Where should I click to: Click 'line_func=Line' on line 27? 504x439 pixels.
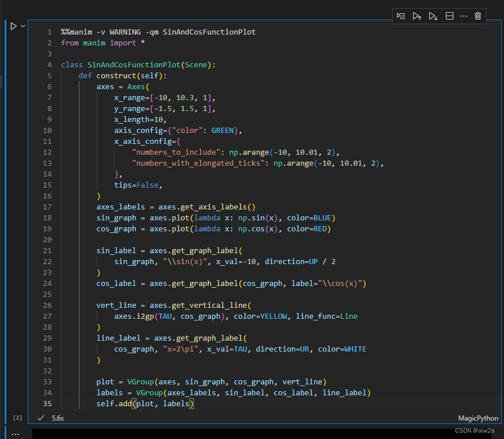[327, 316]
